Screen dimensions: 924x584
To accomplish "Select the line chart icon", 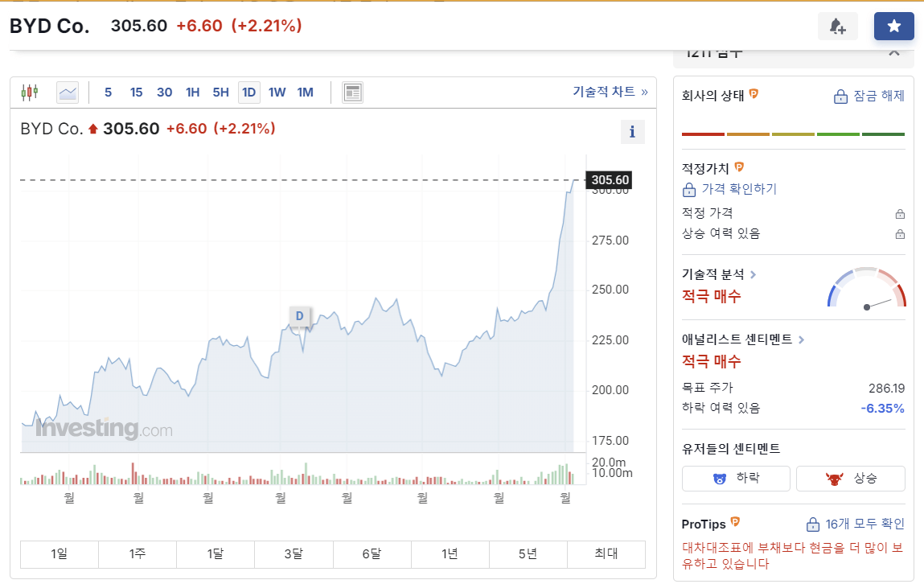I will [x=67, y=92].
